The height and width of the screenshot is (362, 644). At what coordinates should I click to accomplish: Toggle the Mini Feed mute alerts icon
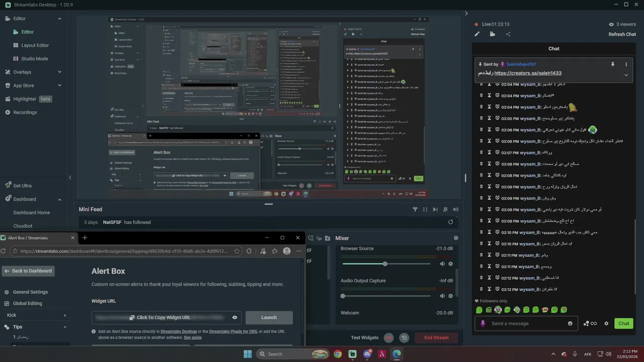pyautogui.click(x=445, y=210)
